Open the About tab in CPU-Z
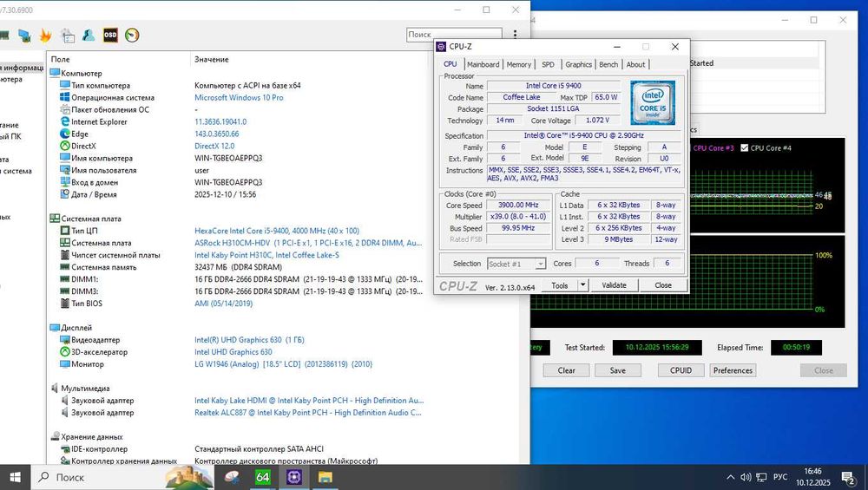The width and height of the screenshot is (868, 490). coord(635,64)
